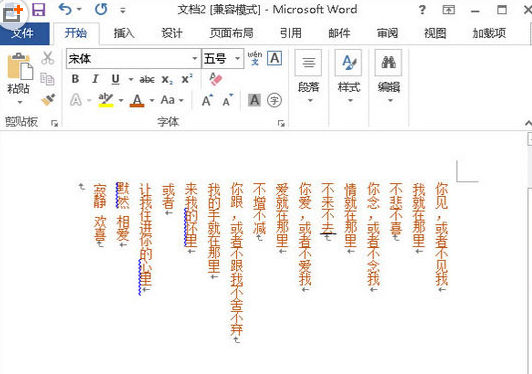Click the vertical text line 不增不减
Image resolution: width=532 pixels, height=374 pixels.
pos(259,209)
